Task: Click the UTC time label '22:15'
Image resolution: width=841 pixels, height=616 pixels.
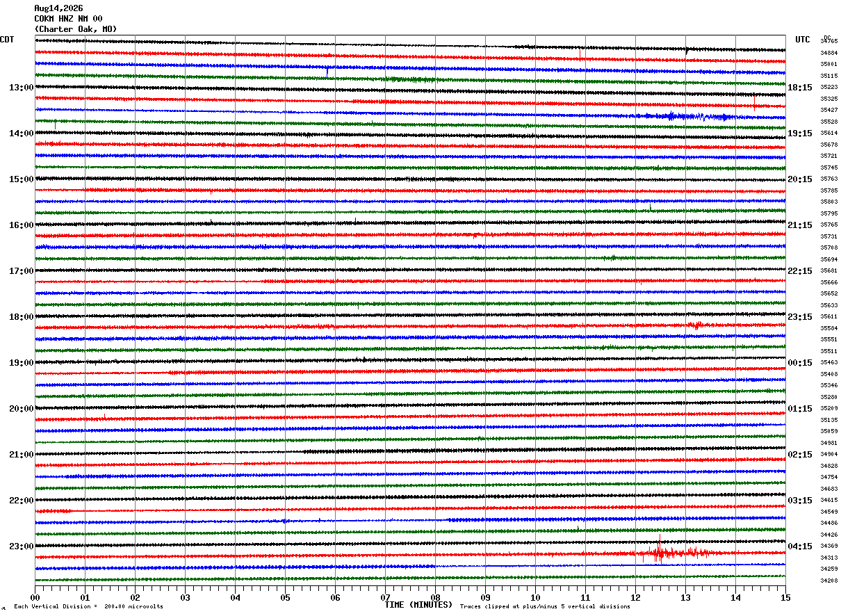Action: [800, 271]
